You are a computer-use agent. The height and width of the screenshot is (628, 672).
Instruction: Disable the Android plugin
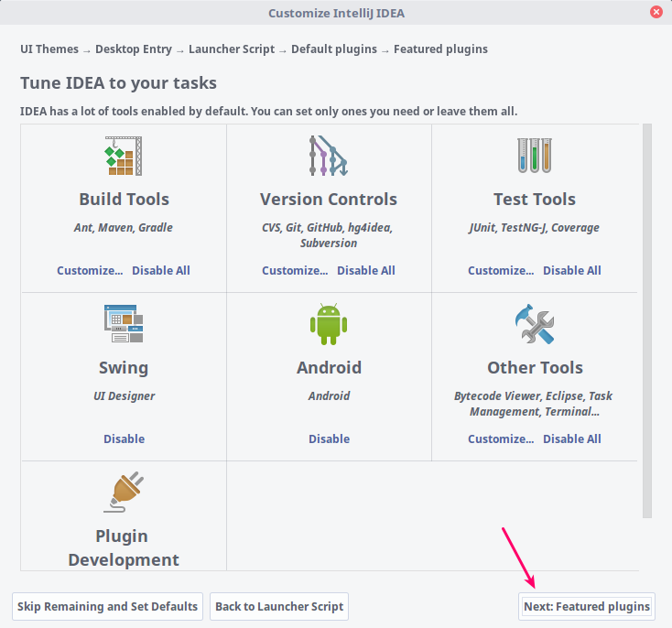coord(330,439)
